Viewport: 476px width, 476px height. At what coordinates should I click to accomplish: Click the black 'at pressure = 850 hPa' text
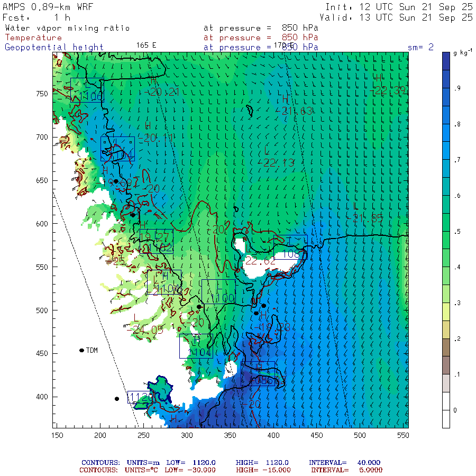tap(261, 28)
